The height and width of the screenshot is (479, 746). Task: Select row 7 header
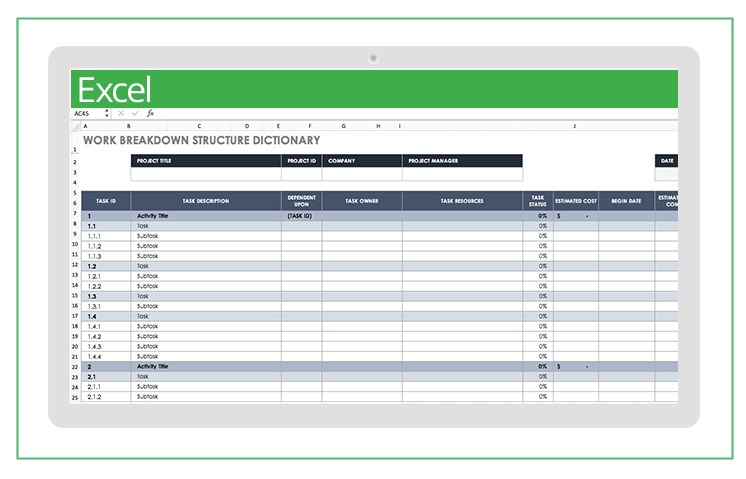click(x=75, y=216)
